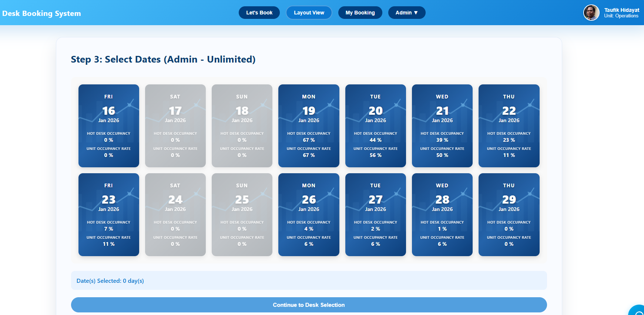Toggle Tuesday 27 Jan 2026 date card

(375, 214)
